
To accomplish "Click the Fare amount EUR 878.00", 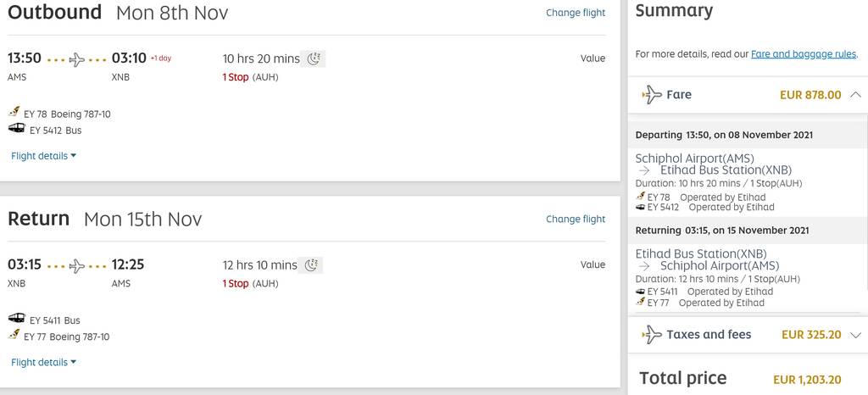I will click(810, 95).
